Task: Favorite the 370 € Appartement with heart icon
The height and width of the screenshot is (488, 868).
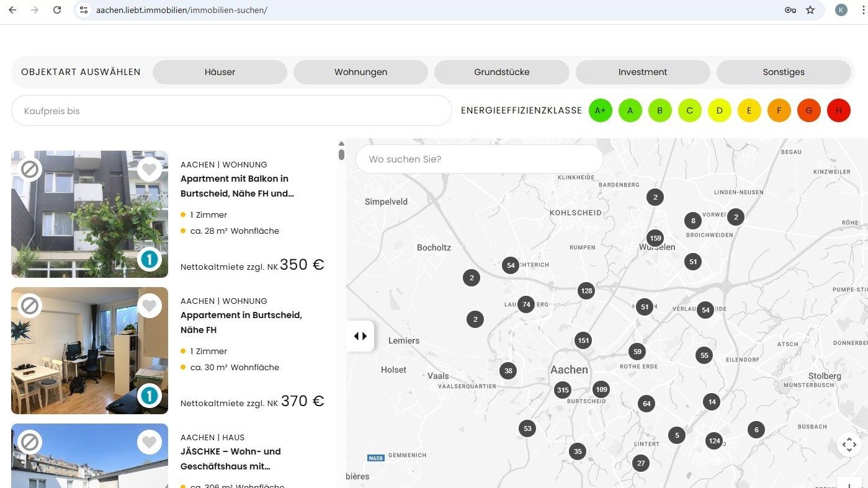Action: [x=149, y=305]
